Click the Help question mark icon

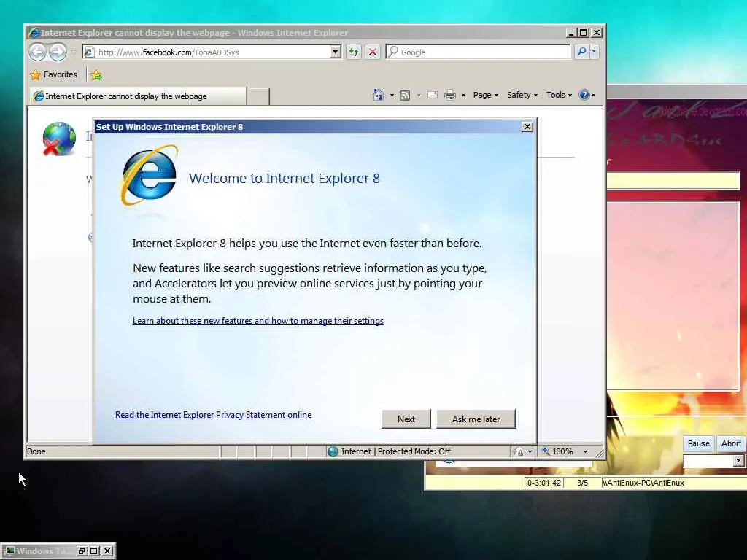(x=584, y=95)
